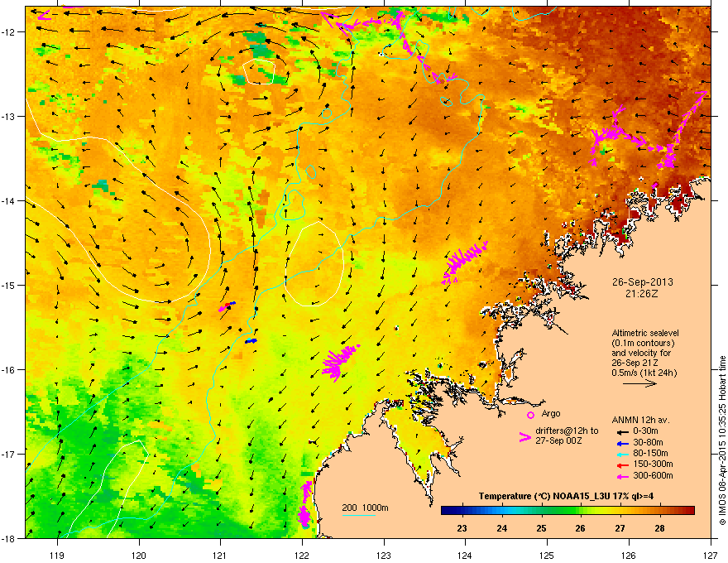Viewport: 728px width, 563px height.
Task: Click the latitude axis label -13
Action: pyautogui.click(x=9, y=117)
